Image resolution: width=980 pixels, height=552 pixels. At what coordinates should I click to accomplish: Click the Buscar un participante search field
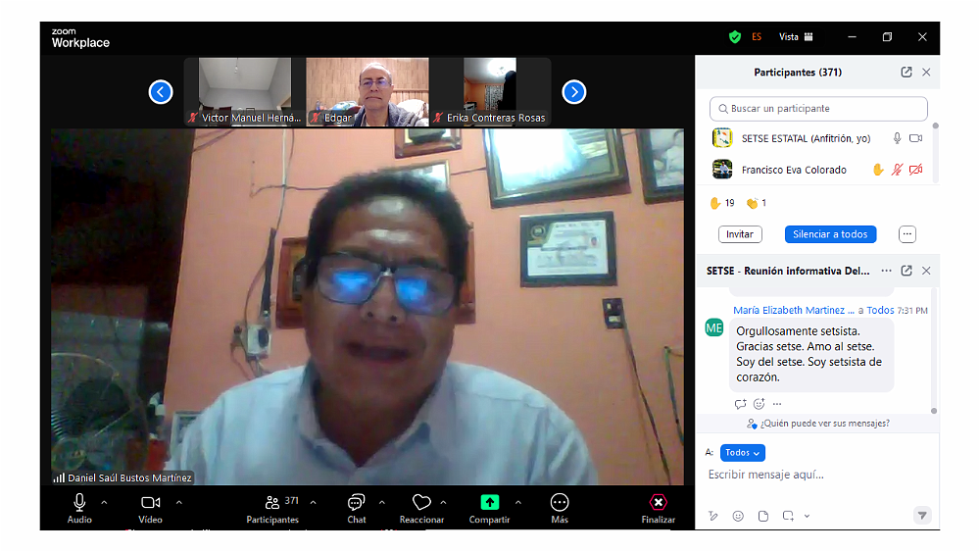pos(818,109)
